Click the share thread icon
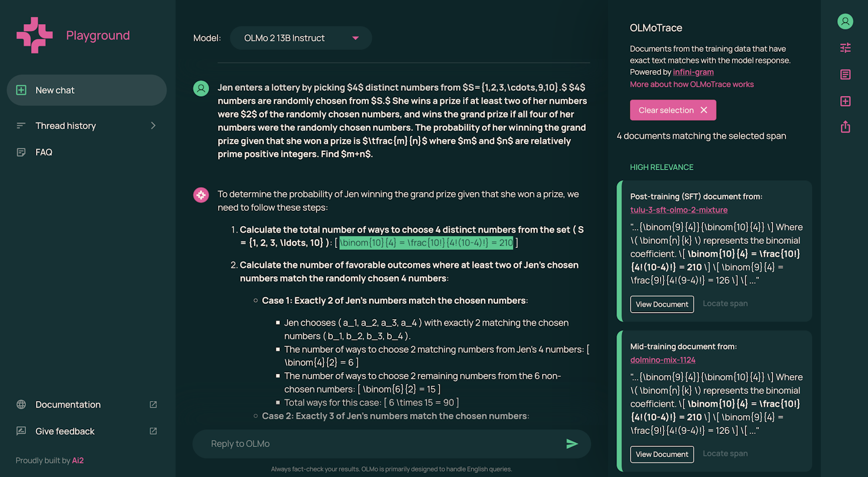Screen dimensions: 868x477 (845, 127)
